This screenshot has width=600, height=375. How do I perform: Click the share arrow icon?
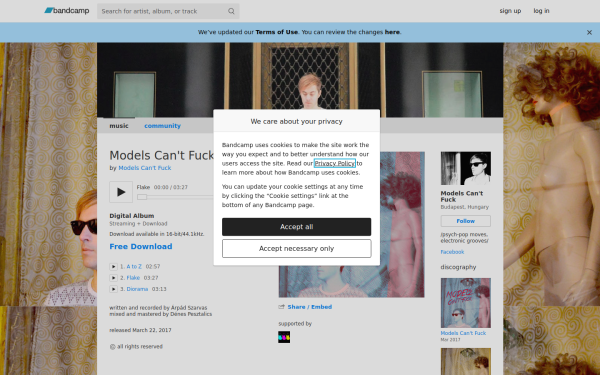pos(282,307)
